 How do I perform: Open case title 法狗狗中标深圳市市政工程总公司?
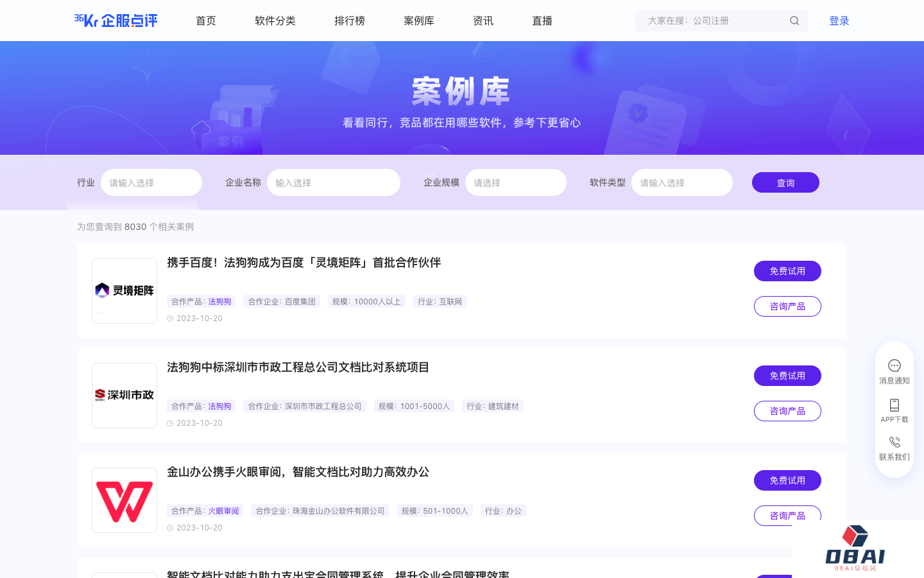[x=298, y=367]
